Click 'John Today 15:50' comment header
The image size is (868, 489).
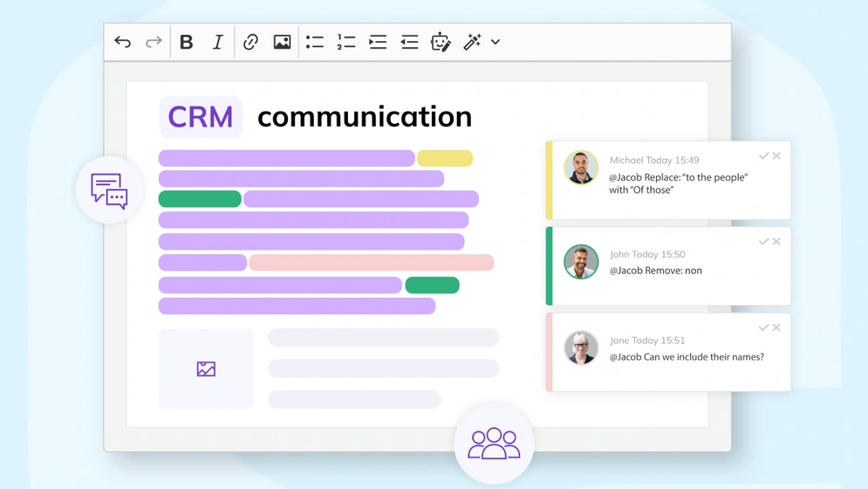tap(647, 254)
